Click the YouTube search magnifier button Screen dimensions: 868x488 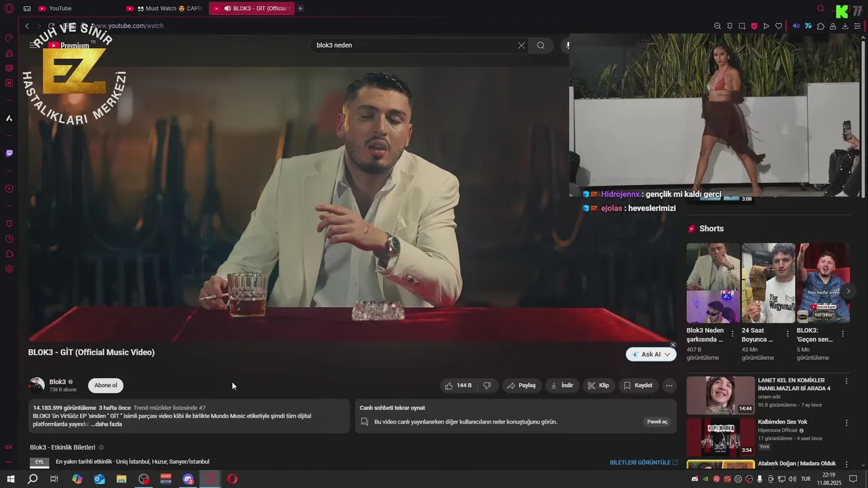(x=540, y=45)
